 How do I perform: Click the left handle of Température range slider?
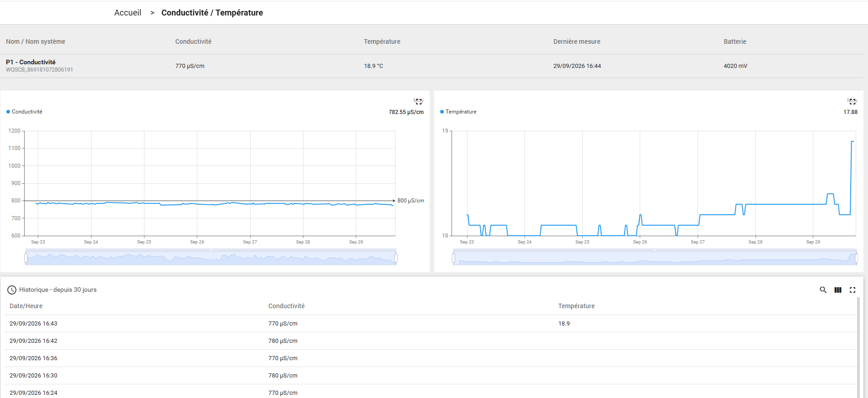tap(453, 258)
